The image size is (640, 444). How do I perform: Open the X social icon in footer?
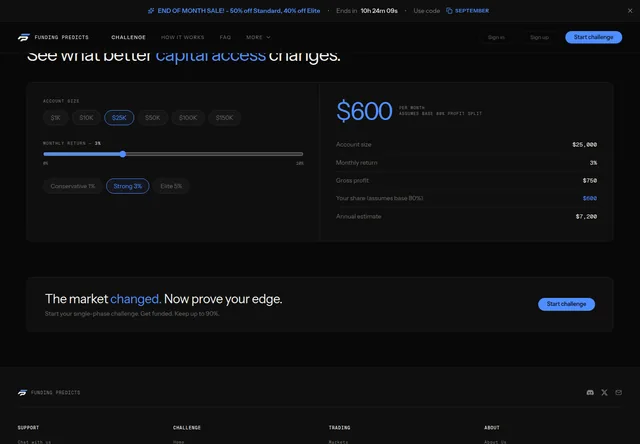604,392
